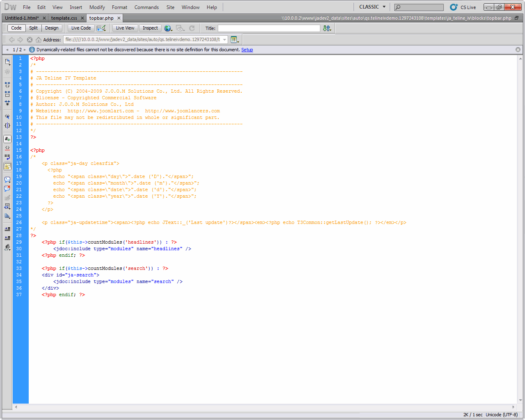Open the CLASSIC workspace switcher dropdown
Screen dimensions: 525x420
(371, 7)
